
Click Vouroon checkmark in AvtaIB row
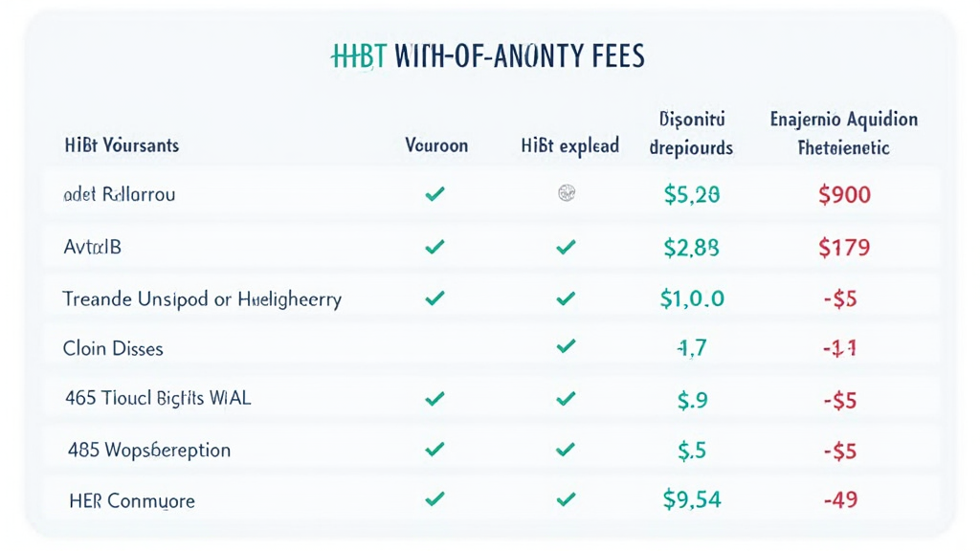[x=434, y=247]
